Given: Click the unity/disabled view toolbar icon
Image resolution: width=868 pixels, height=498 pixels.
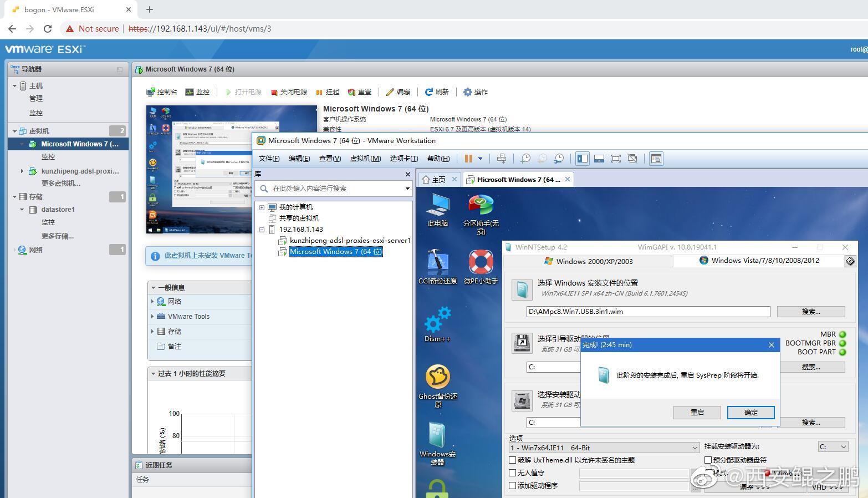Looking at the screenshot, I should tap(632, 159).
